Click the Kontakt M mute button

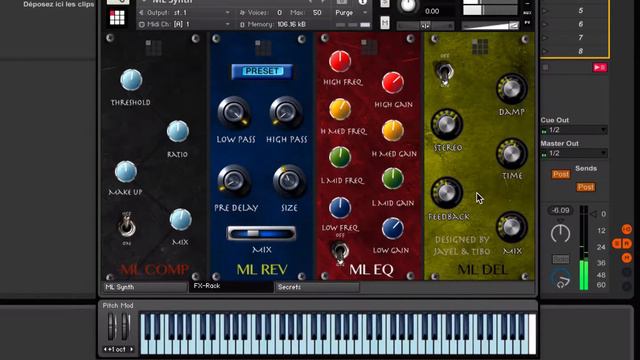pyautogui.click(x=385, y=23)
